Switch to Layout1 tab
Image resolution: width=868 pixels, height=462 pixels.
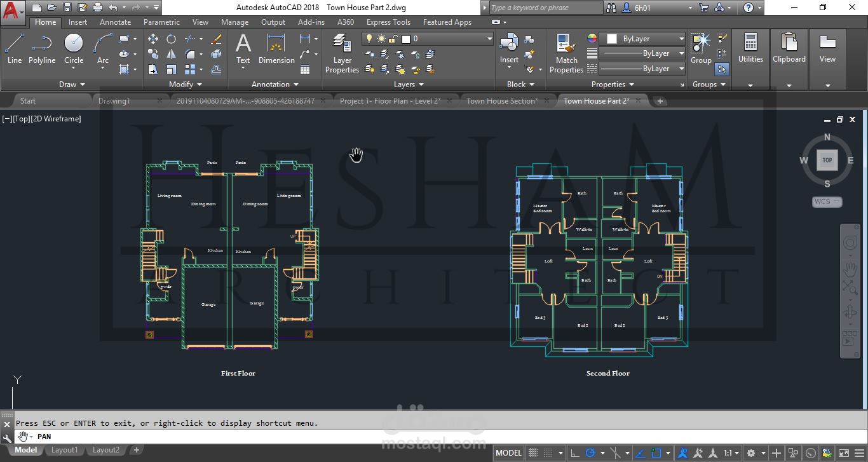(x=64, y=450)
